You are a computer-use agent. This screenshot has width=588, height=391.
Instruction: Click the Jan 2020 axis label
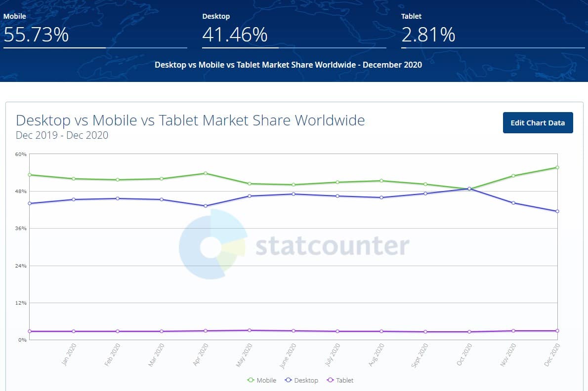click(67, 354)
